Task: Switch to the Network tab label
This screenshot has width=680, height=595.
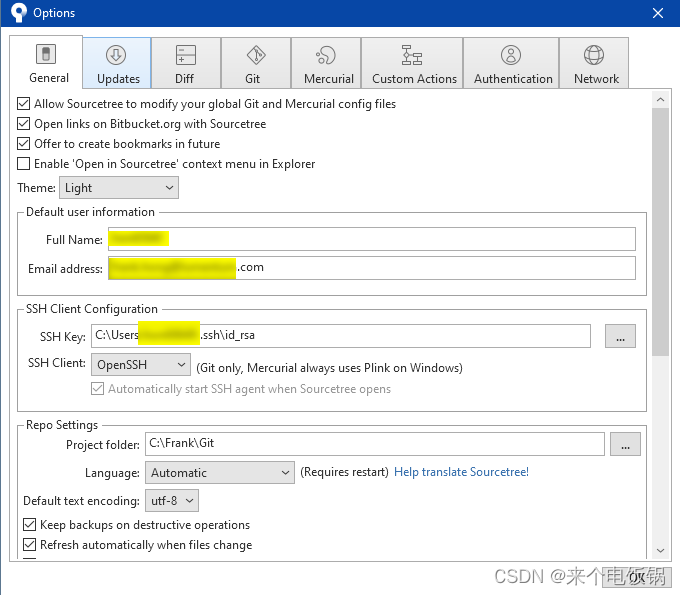Action: (596, 79)
